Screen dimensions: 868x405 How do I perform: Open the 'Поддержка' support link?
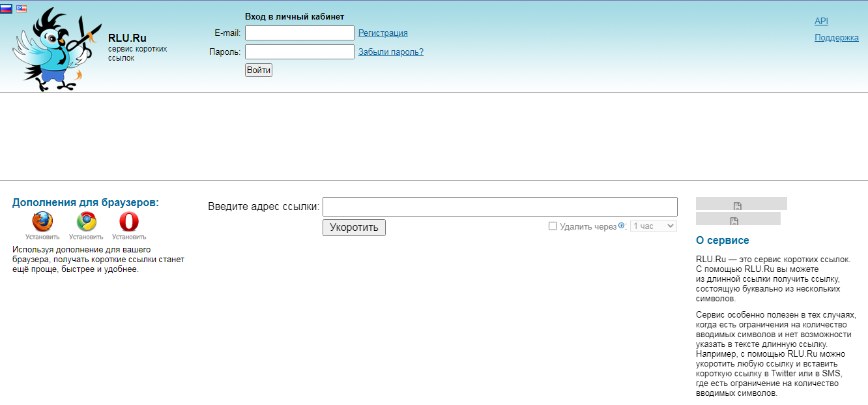point(836,38)
